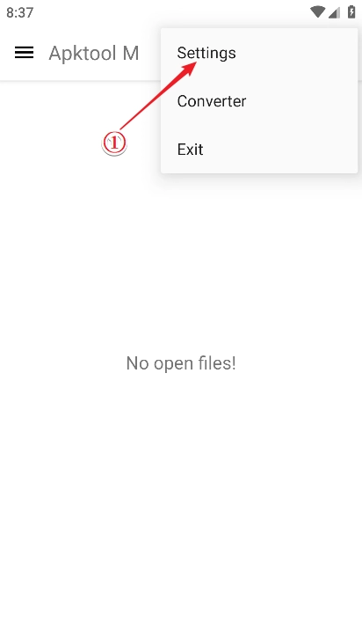Tap the cellular signal strength icon
This screenshot has height=644, width=362.
(334, 12)
